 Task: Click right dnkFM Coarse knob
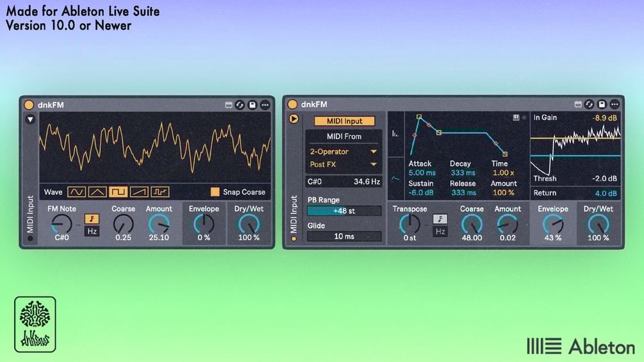pyautogui.click(x=472, y=224)
